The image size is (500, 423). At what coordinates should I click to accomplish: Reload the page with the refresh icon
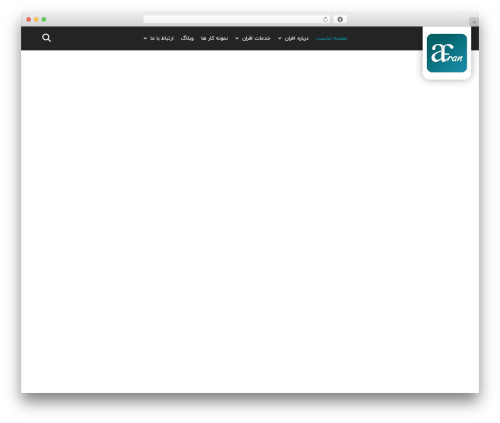(x=325, y=20)
